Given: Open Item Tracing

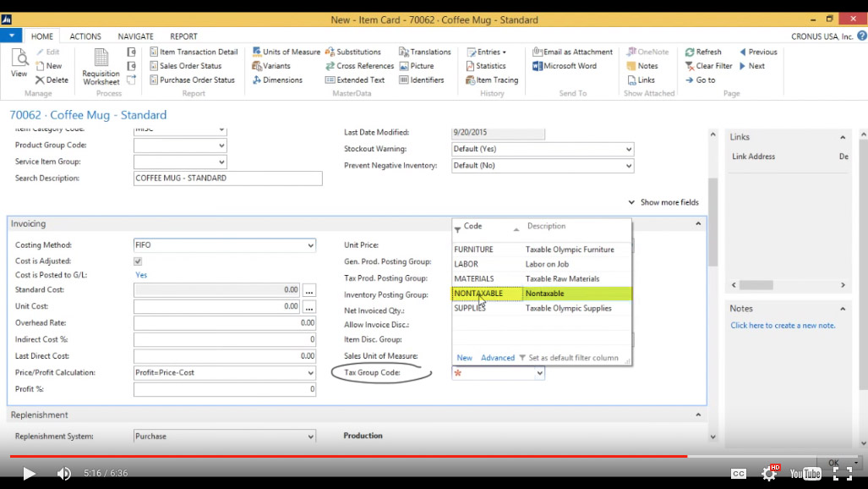Looking at the screenshot, I should (492, 80).
